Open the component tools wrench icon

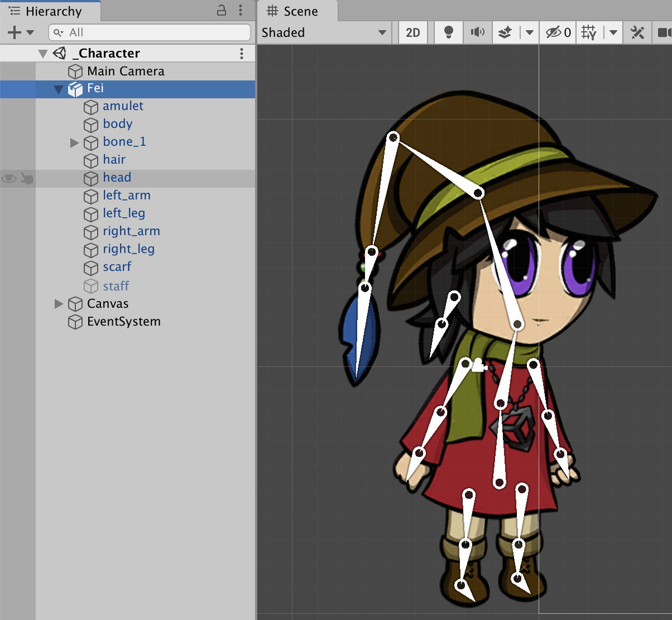pyautogui.click(x=637, y=32)
